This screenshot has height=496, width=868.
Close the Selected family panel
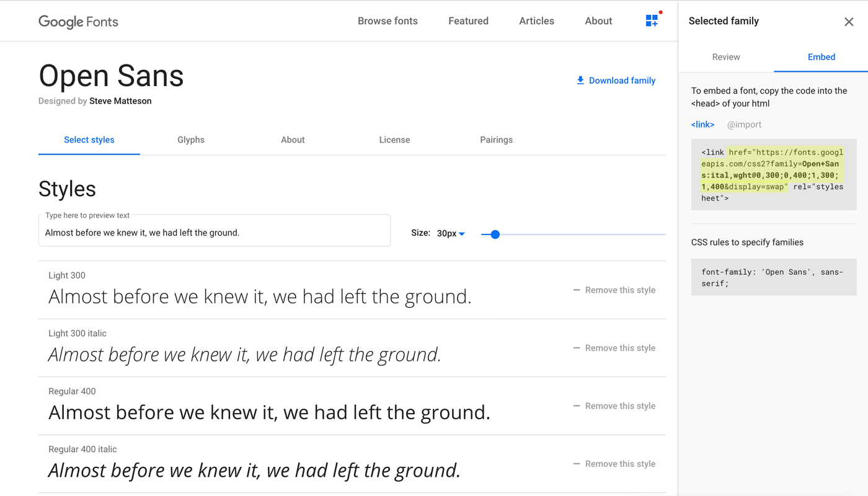point(849,22)
